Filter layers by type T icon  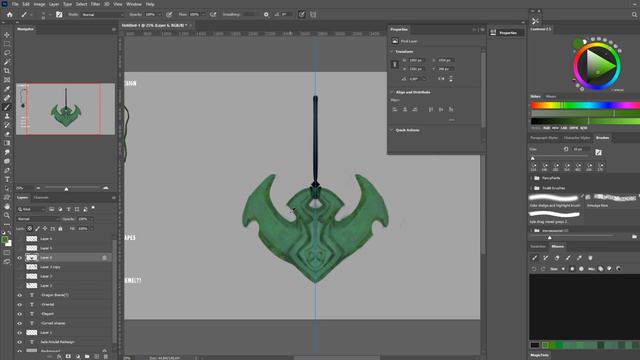[x=69, y=209]
